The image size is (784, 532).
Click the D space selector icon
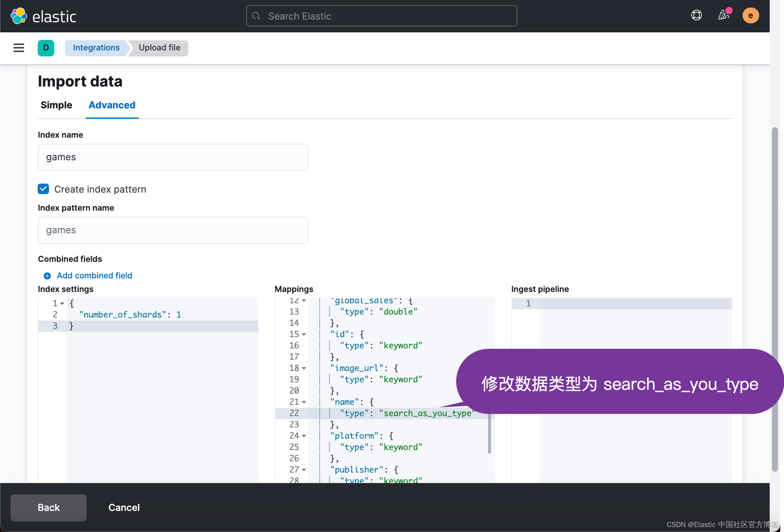pos(46,48)
